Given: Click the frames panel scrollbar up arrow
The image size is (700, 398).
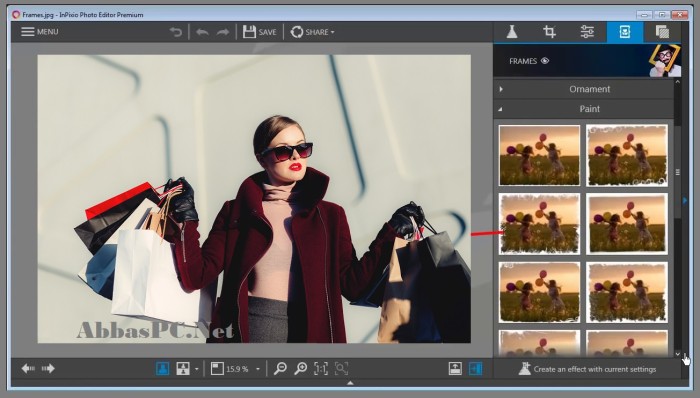Looking at the screenshot, I should tap(678, 82).
